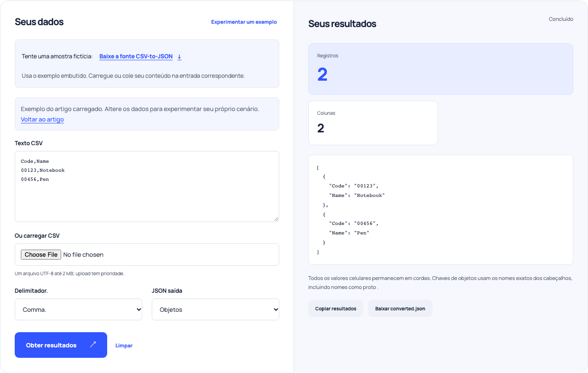This screenshot has height=373, width=588.
Task: Click the Delimitador. label
Action: point(31,291)
